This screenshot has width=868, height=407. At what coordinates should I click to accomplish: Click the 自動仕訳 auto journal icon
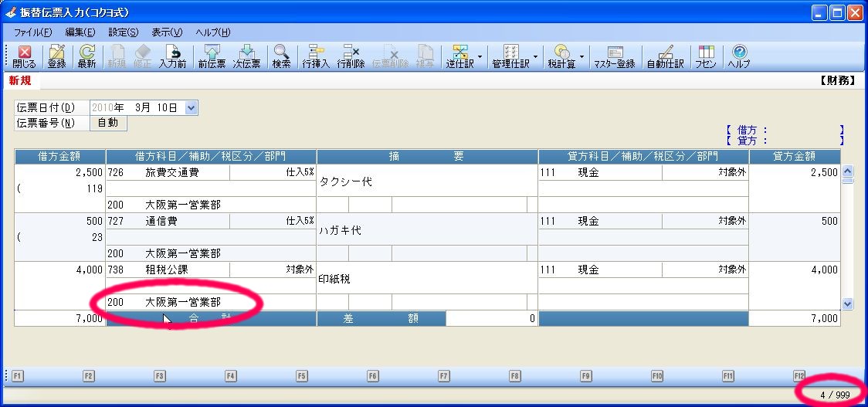[666, 56]
